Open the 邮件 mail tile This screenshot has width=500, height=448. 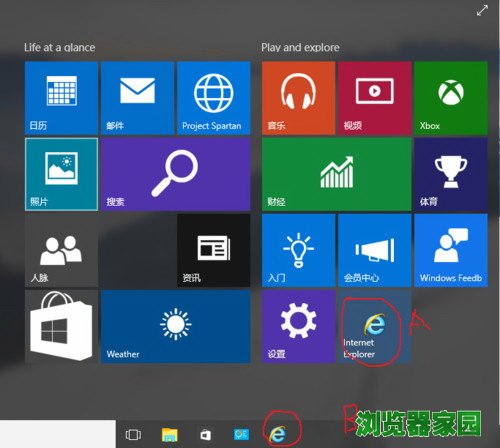(138, 98)
